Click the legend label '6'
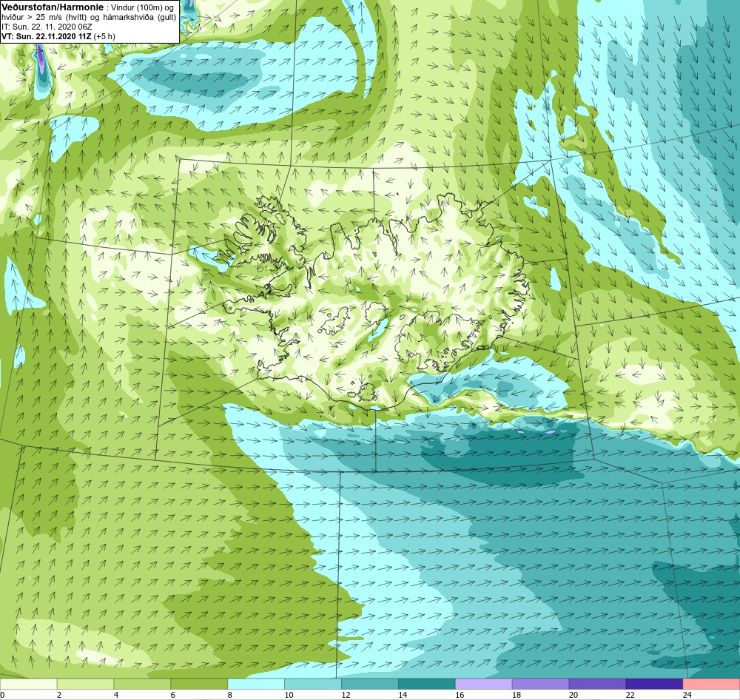Viewport: 740px width, 700px height. point(173,695)
